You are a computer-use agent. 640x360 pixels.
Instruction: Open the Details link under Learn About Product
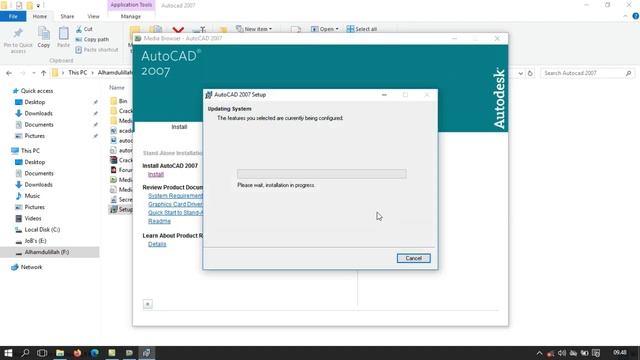[157, 244]
